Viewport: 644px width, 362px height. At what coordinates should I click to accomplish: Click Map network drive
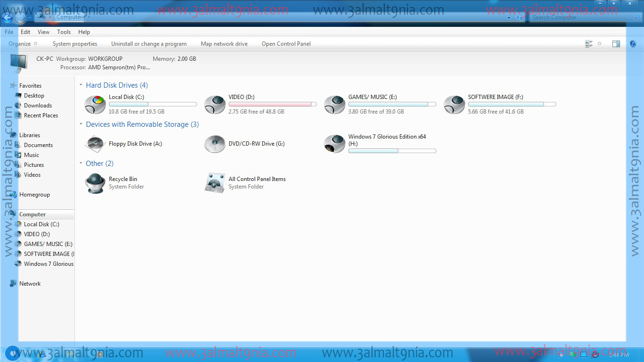[224, 44]
